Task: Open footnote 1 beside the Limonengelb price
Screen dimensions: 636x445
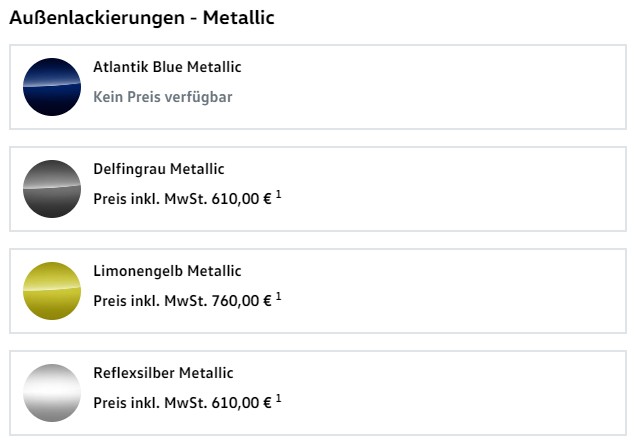Action: 279,298
